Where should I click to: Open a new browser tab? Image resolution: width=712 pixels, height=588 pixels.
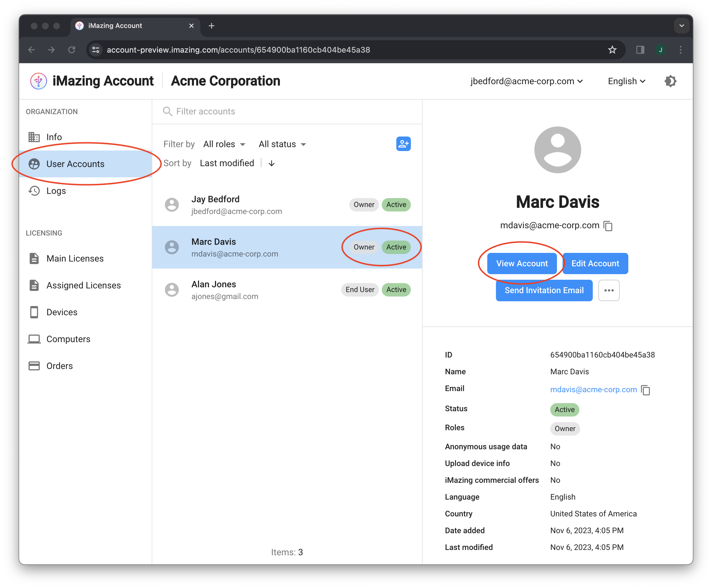[212, 26]
